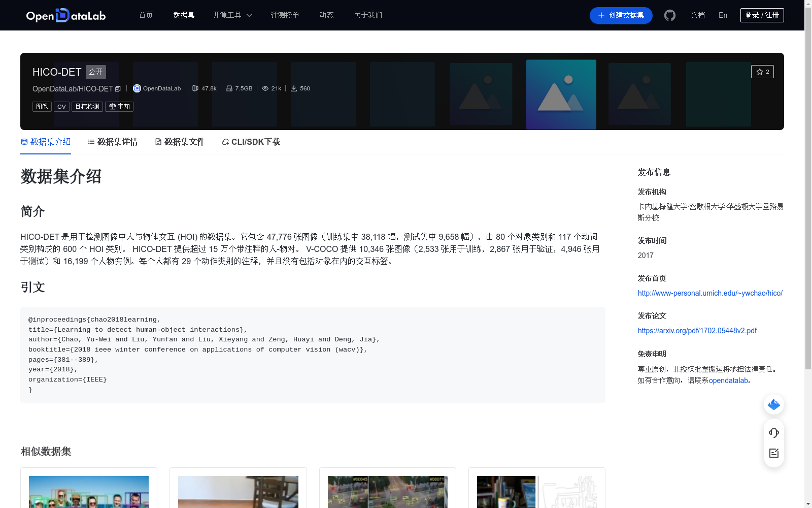Click the storage icon showing 7.5GB

[229, 88]
